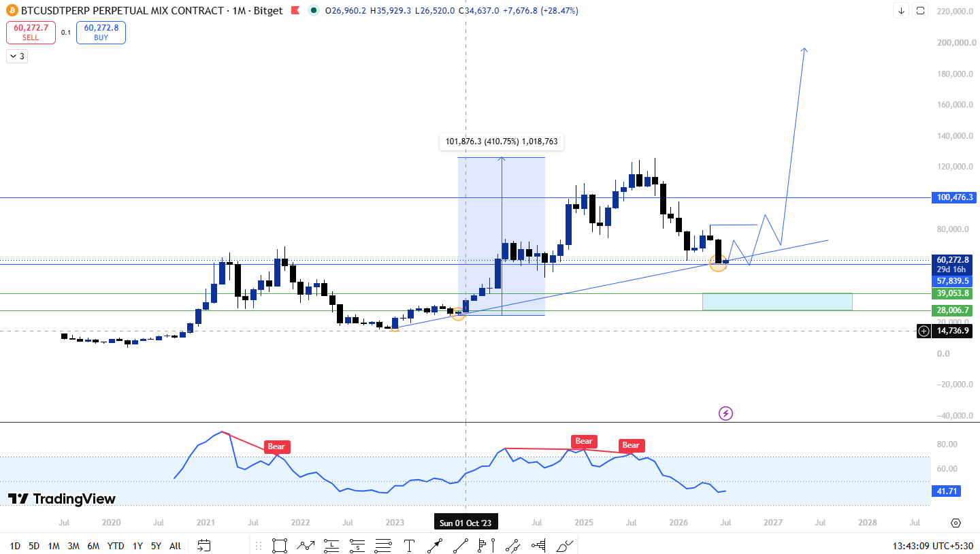The image size is (980, 554).
Task: Select the rectangle drawing tool
Action: [279, 545]
